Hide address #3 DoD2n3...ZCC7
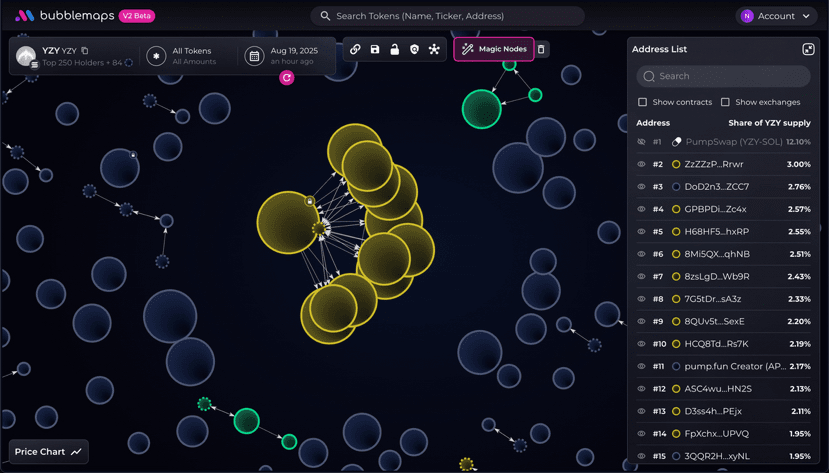 pyautogui.click(x=641, y=187)
